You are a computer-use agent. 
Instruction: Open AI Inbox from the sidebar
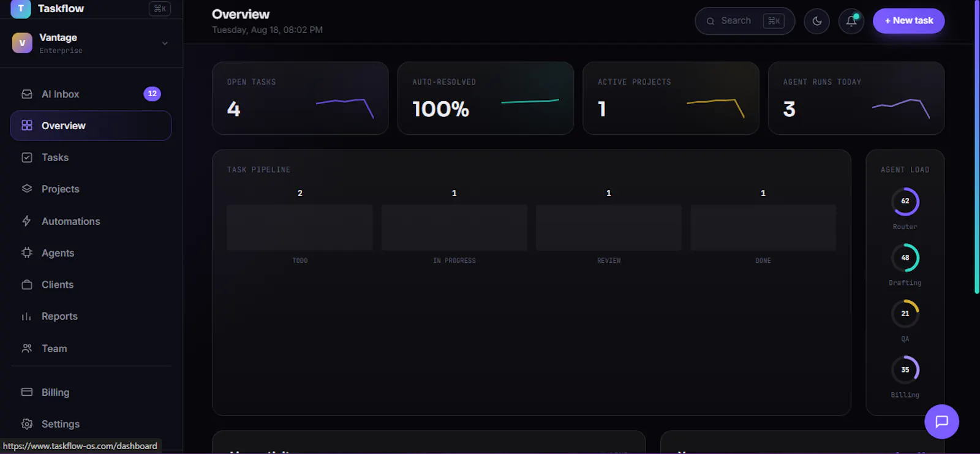click(91, 94)
